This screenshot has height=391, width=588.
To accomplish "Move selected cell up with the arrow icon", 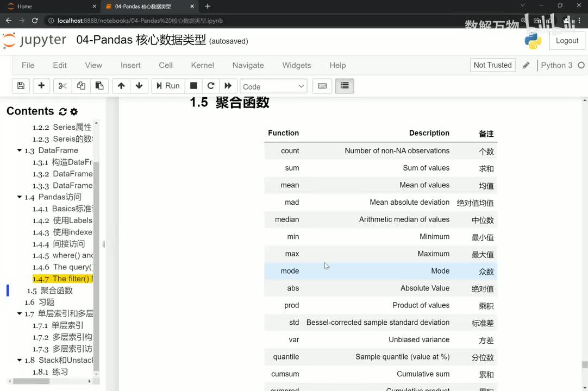I will (121, 86).
